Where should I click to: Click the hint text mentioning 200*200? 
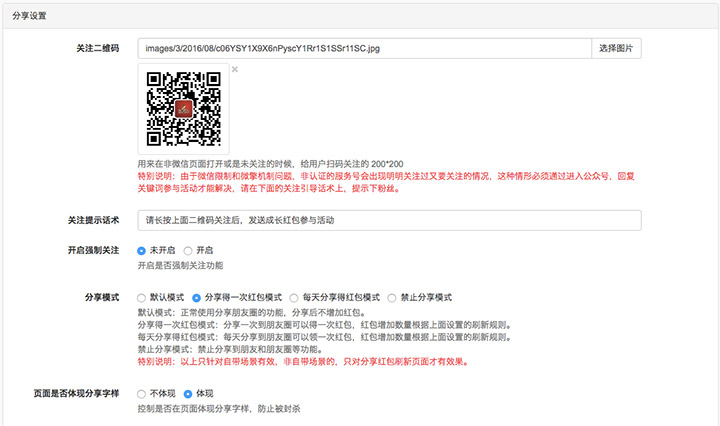(x=270, y=164)
